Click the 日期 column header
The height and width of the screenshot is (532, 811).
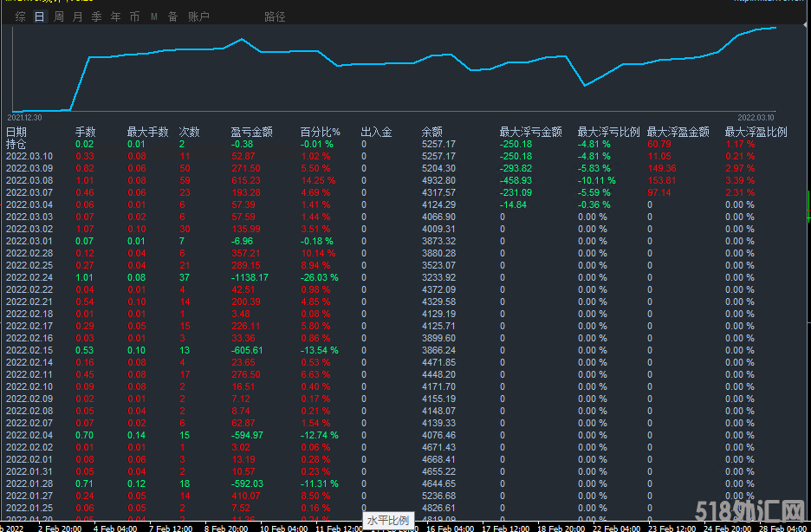[16, 132]
